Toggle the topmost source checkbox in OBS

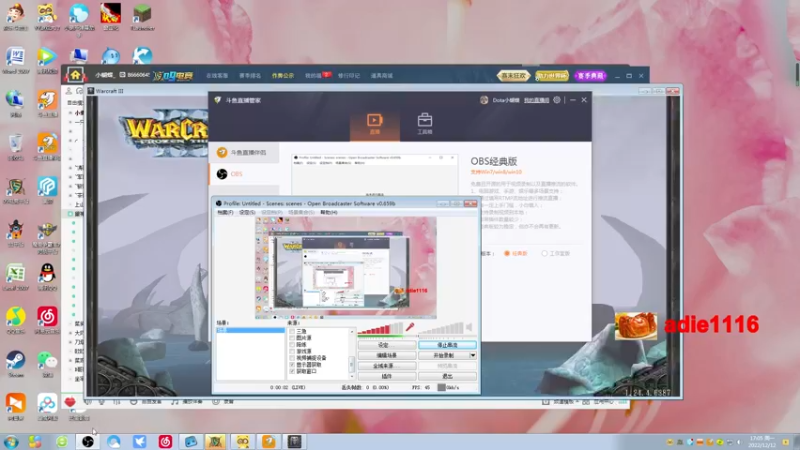[292, 331]
